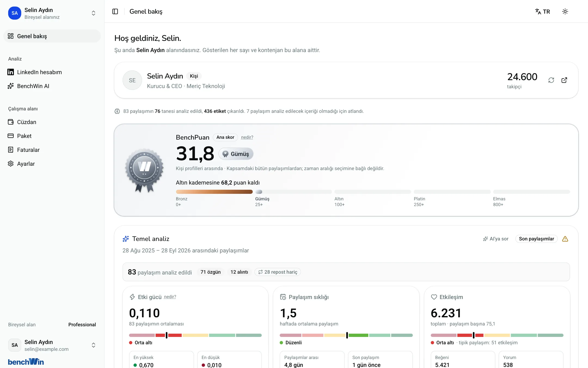Click the Bronz tier progress bar
588x368 pixels.
[x=214, y=192]
